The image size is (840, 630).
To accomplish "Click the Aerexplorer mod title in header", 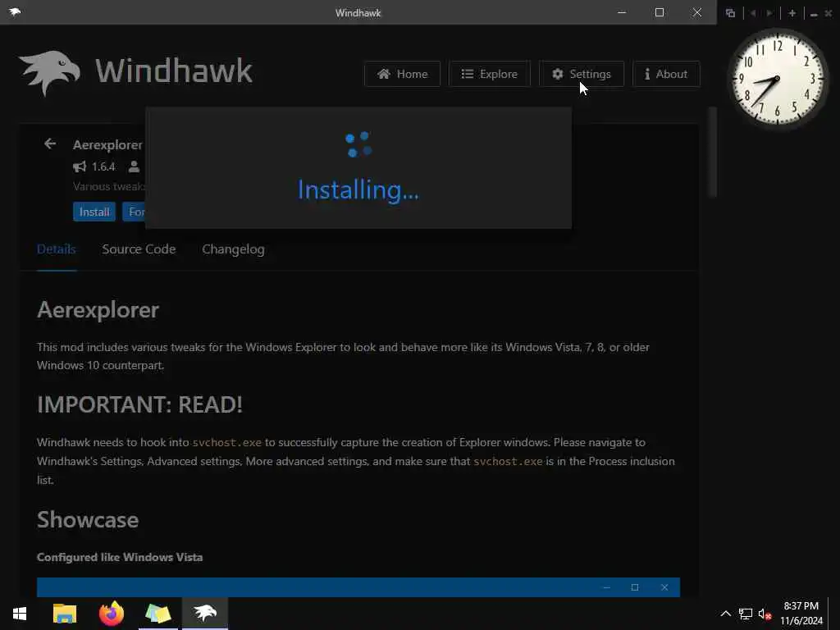I will (x=107, y=144).
